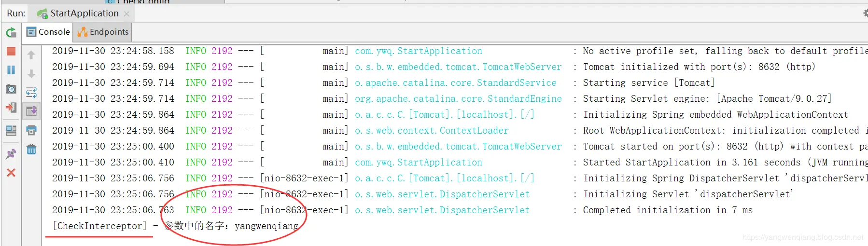Select the StartApplication run tab
868x246 pixels.
(x=84, y=13)
